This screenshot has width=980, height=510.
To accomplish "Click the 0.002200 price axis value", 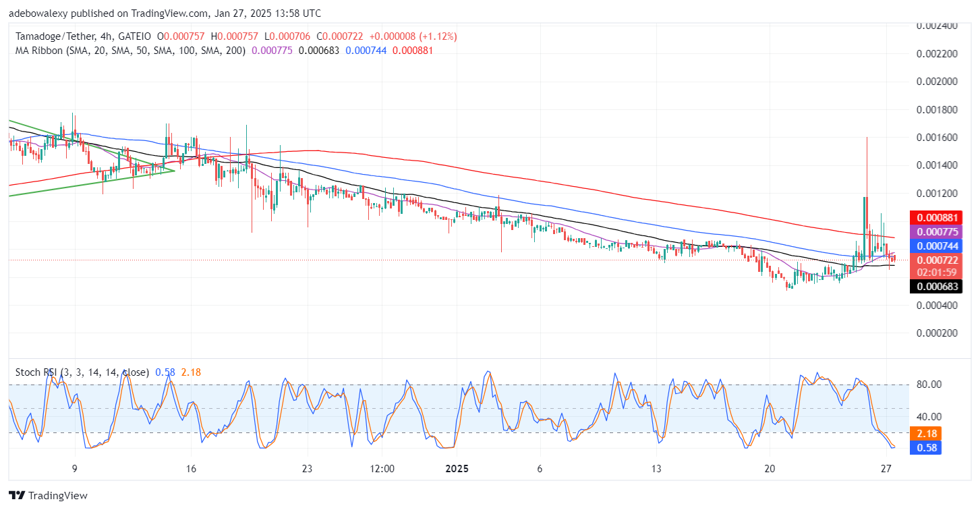I will click(x=938, y=54).
